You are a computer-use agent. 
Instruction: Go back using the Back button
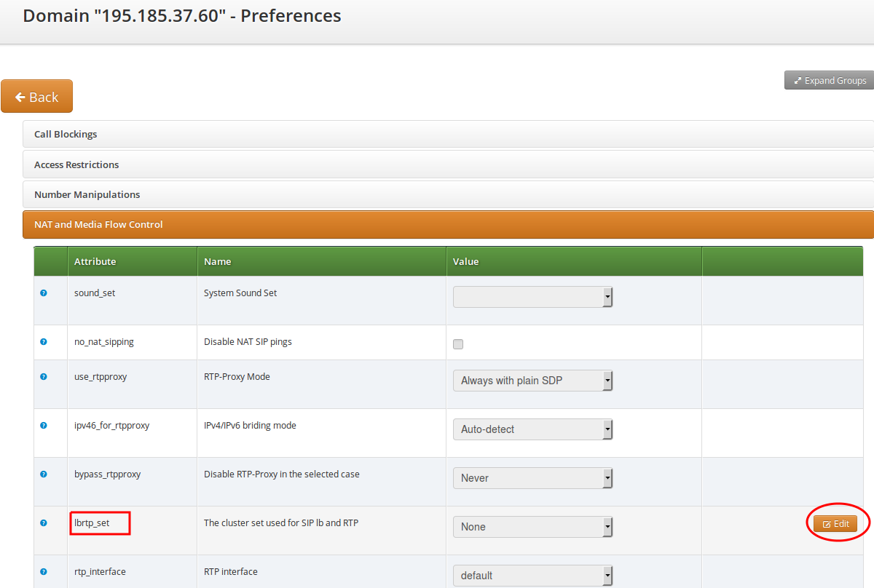36,96
